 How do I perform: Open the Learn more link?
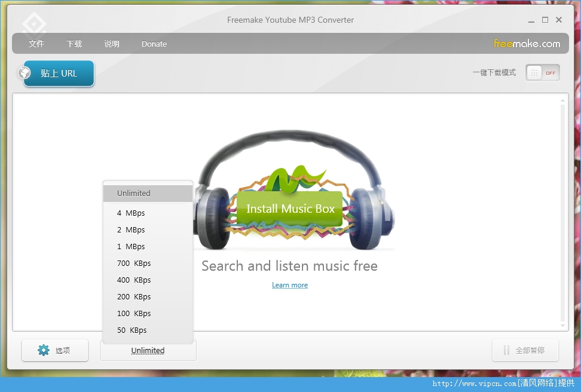pos(290,285)
